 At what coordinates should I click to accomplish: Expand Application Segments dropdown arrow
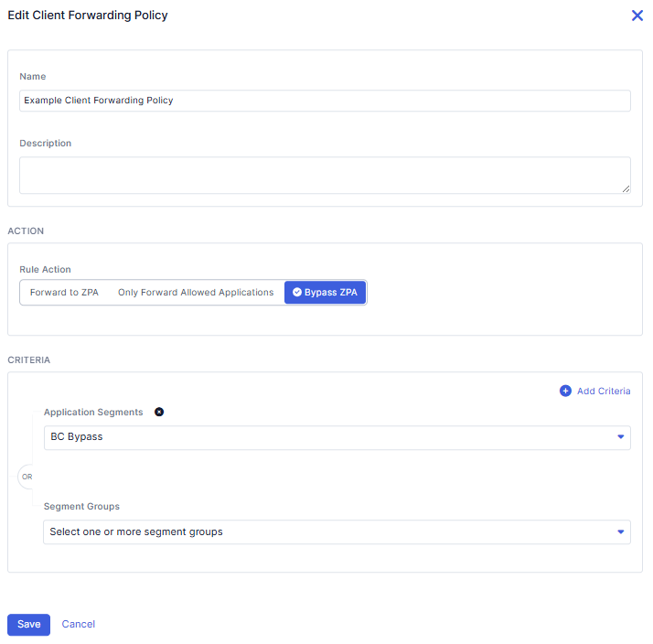[x=620, y=437]
